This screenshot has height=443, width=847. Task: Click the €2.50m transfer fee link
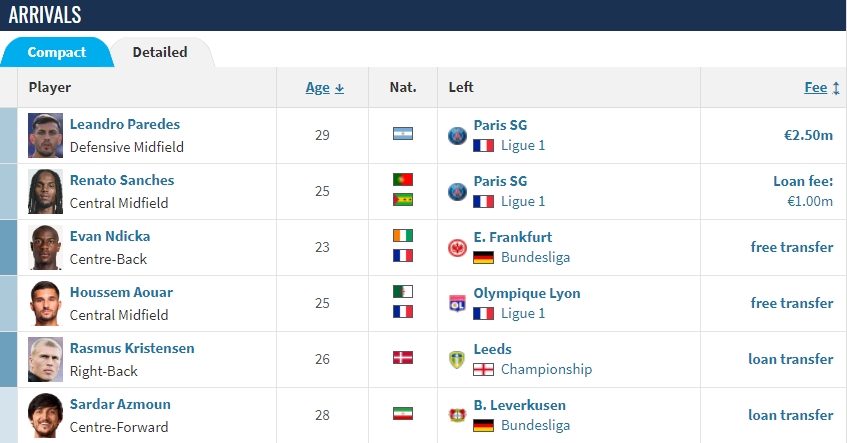[x=808, y=135]
